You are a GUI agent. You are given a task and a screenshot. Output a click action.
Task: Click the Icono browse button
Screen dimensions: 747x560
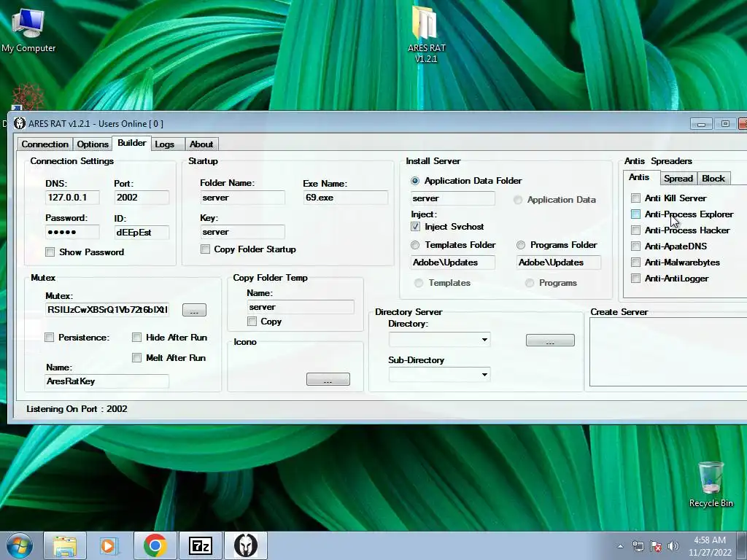pyautogui.click(x=328, y=379)
